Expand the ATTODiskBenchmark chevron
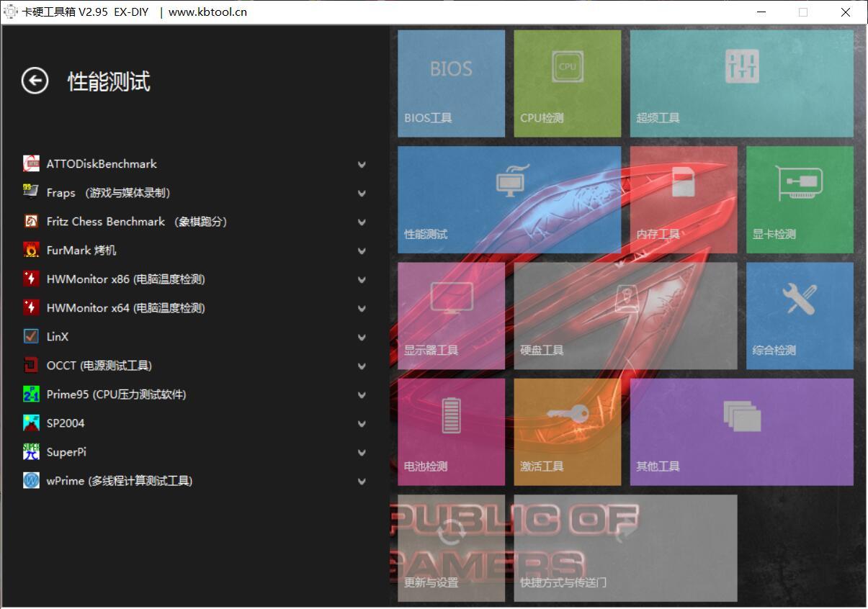 coord(362,164)
